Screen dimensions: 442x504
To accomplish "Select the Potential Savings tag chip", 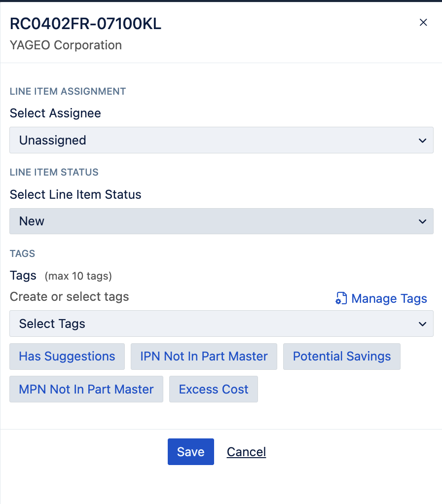I will [341, 357].
